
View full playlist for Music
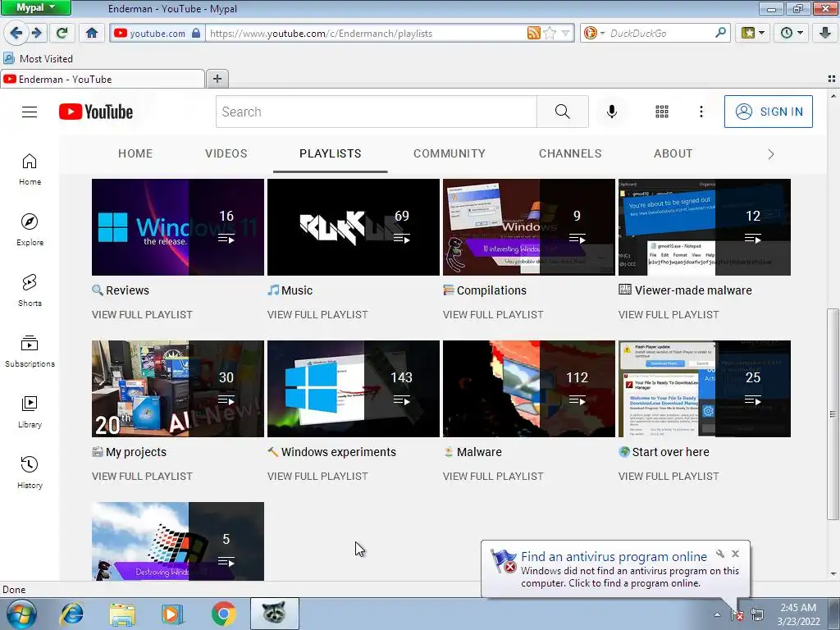click(x=317, y=315)
